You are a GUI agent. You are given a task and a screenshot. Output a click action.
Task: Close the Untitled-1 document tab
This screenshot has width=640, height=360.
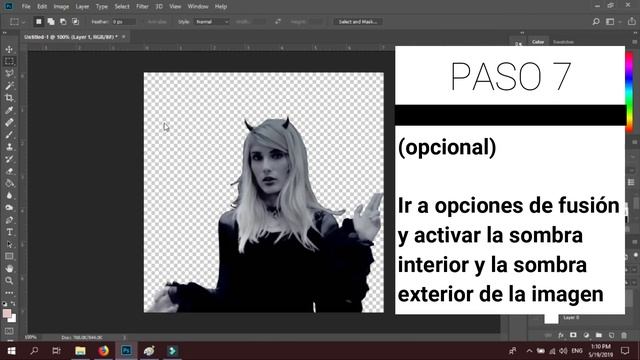[x=124, y=37]
